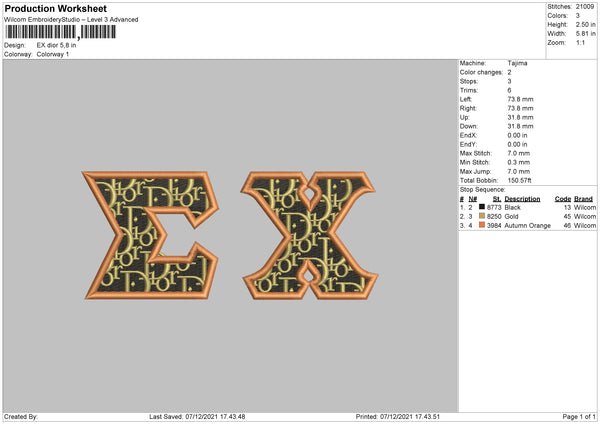
Task: Click the Wilcom EmbroideryStudio Level 3 Advanced text
Action: 71,20
